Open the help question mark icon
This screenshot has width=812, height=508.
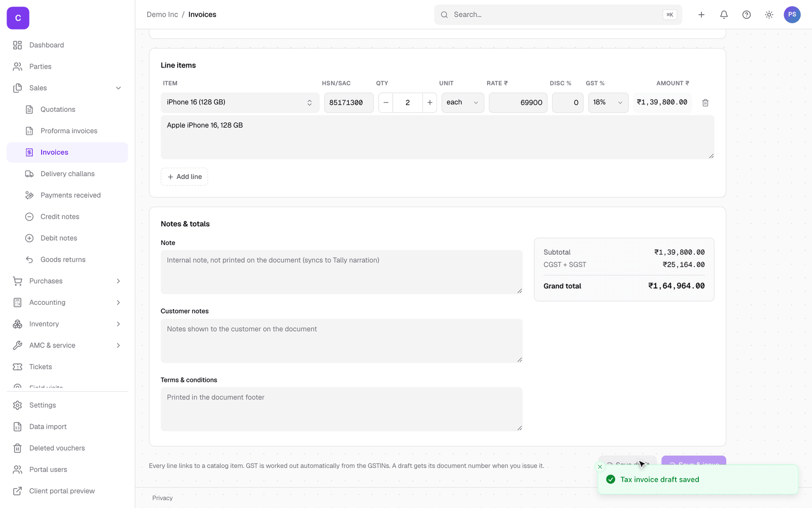[x=747, y=15]
